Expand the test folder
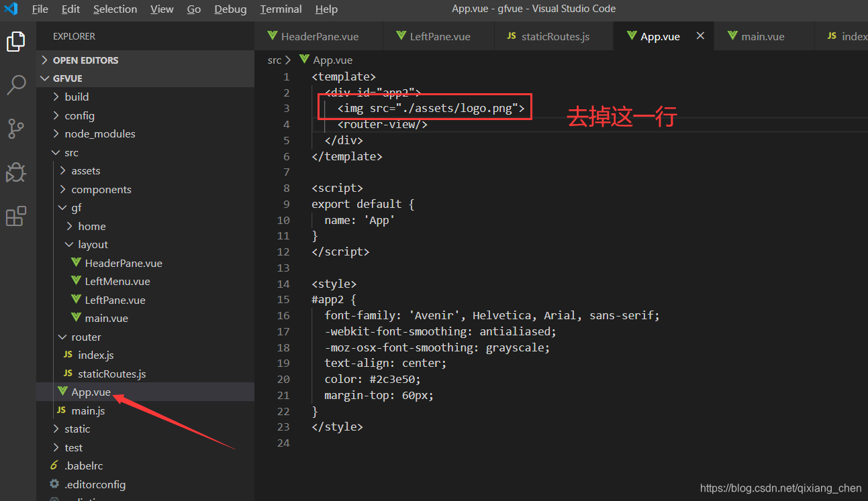This screenshot has width=868, height=501. (x=145, y=447)
